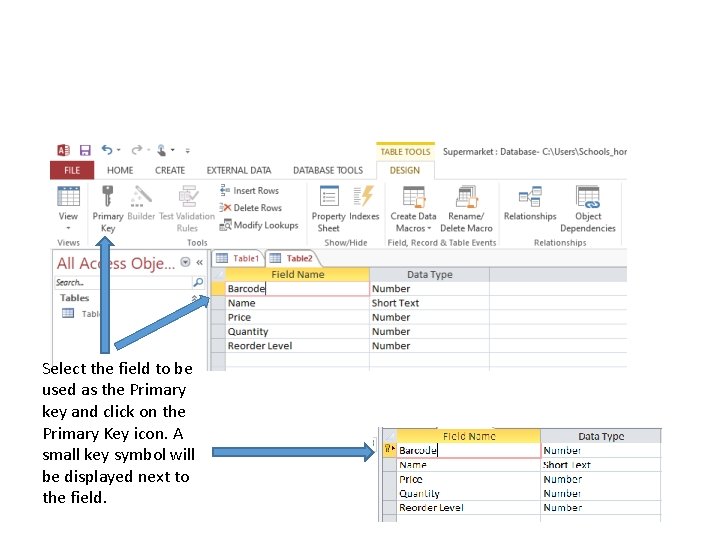The image size is (720, 540).
Task: Click the navigation pane Search box
Action: tap(123, 282)
